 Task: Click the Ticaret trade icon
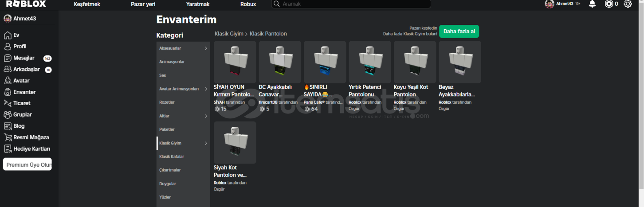[8, 103]
